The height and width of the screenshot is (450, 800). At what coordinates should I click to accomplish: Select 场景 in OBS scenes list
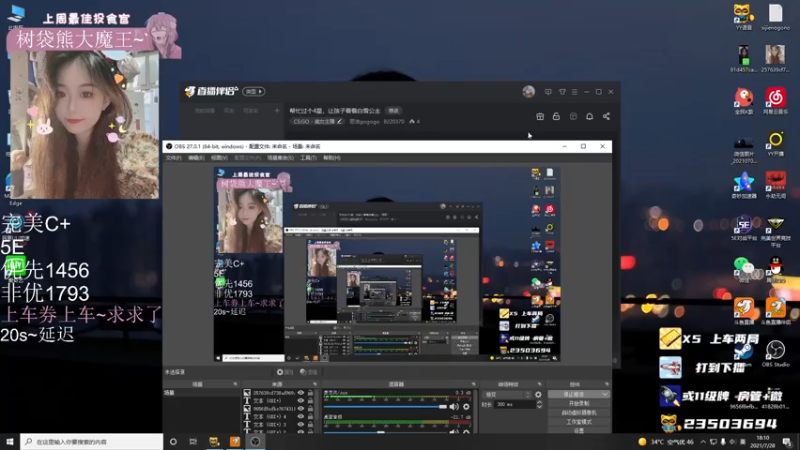pyautogui.click(x=202, y=393)
